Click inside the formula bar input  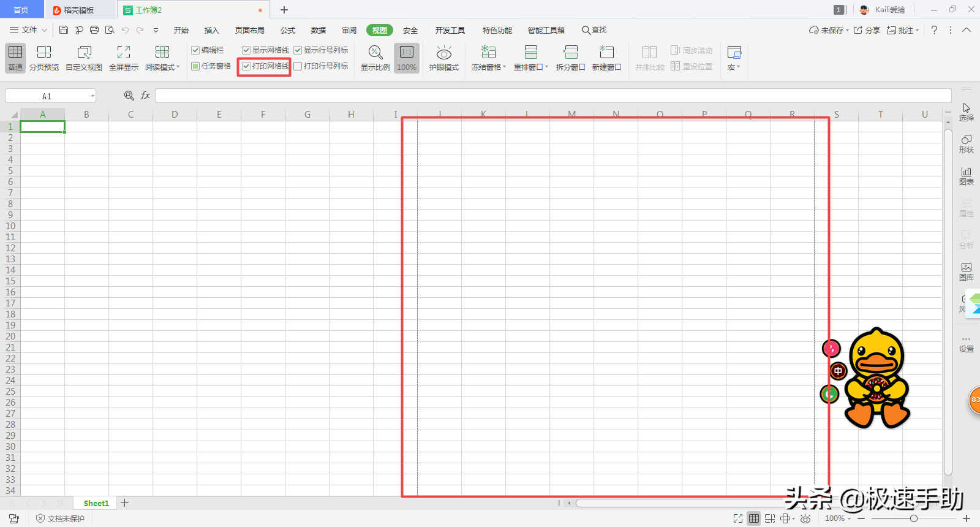click(553, 96)
